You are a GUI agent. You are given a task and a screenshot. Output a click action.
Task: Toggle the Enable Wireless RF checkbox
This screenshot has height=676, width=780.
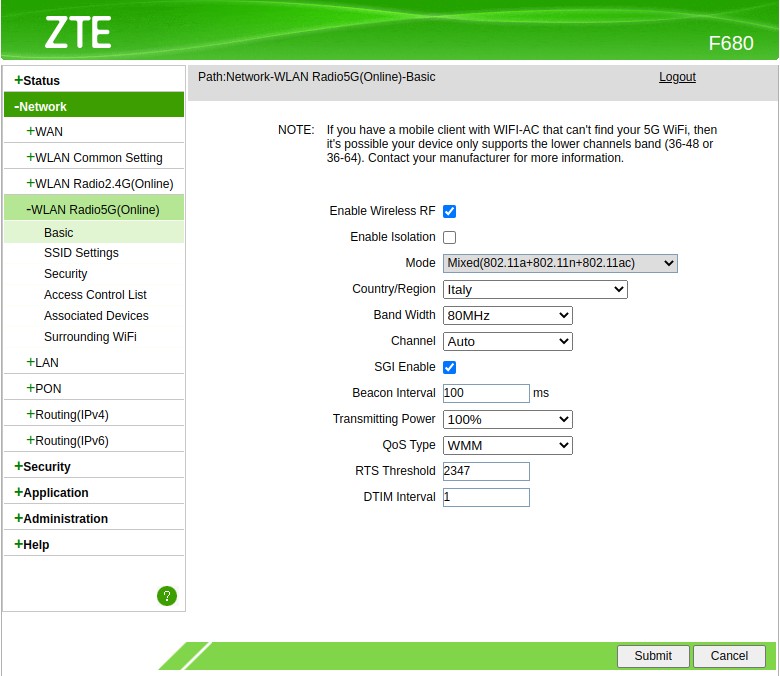pyautogui.click(x=449, y=211)
